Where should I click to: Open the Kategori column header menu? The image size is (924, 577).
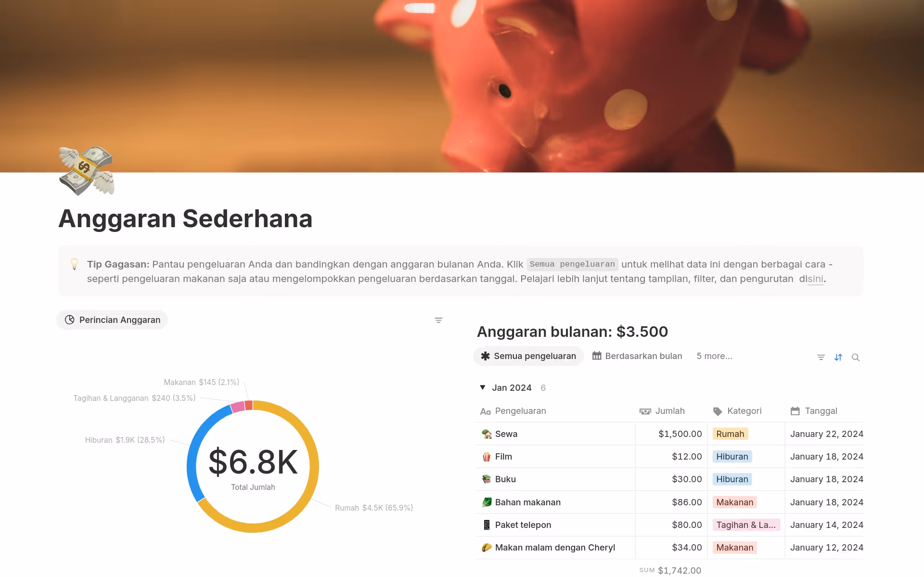pyautogui.click(x=744, y=411)
